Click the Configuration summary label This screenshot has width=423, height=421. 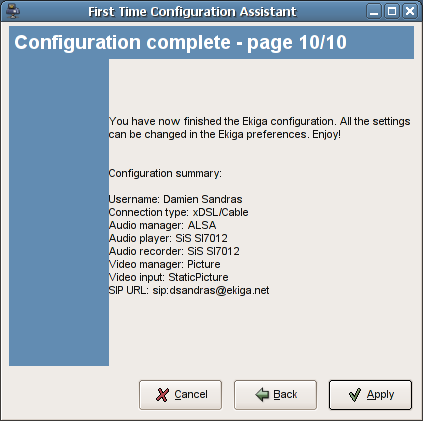point(165,173)
